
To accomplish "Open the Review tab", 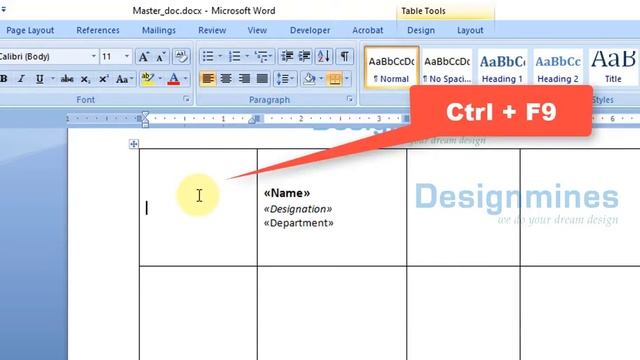I will point(212,30).
